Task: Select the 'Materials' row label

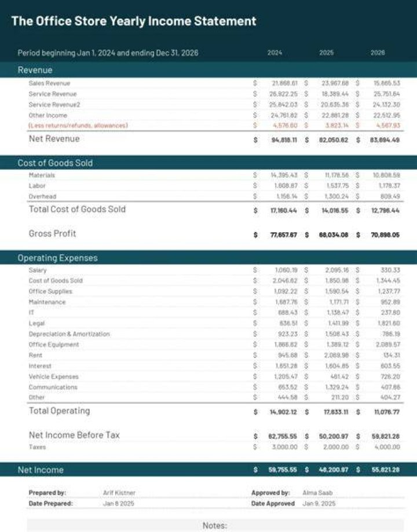Action: pos(42,175)
